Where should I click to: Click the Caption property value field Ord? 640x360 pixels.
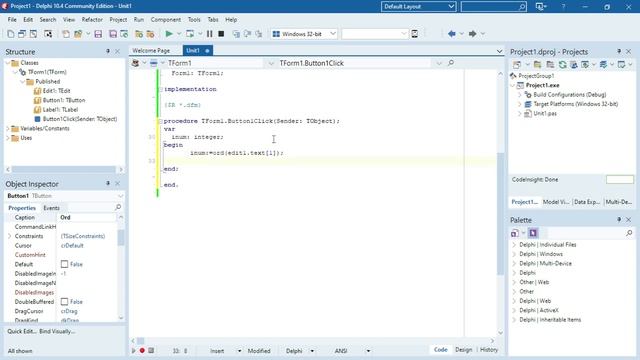point(87,218)
